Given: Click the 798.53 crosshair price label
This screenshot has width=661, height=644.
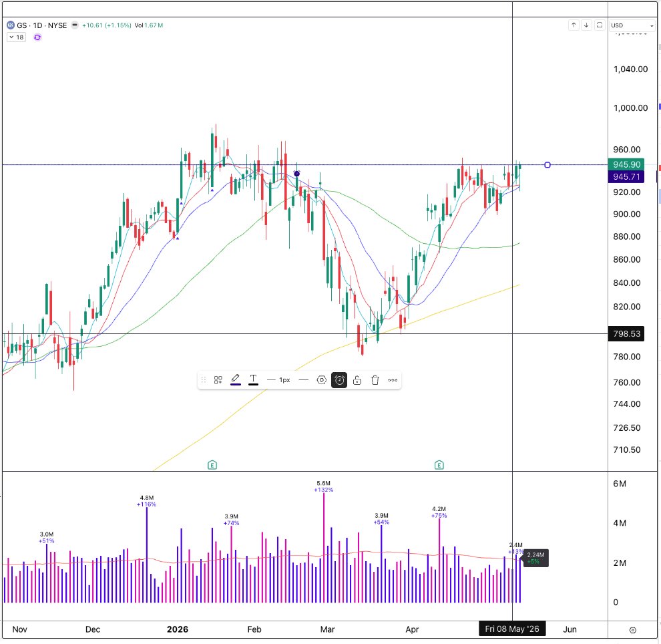Looking at the screenshot, I should tap(626, 333).
